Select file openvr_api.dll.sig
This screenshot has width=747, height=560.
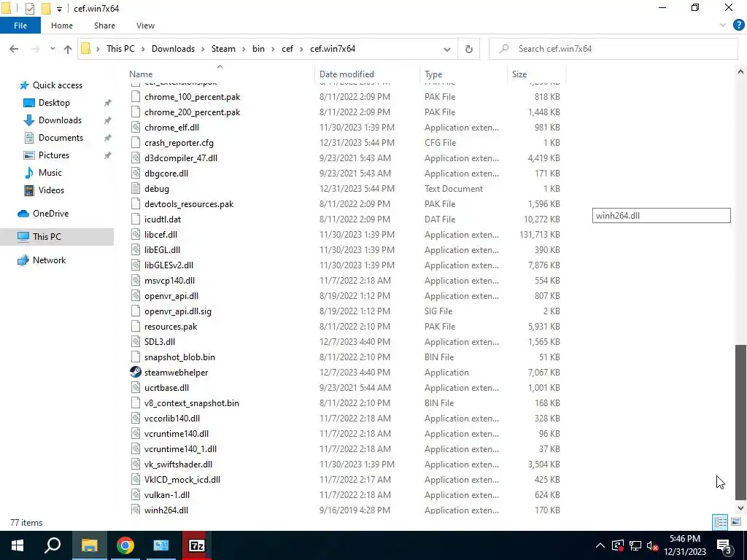coord(178,311)
